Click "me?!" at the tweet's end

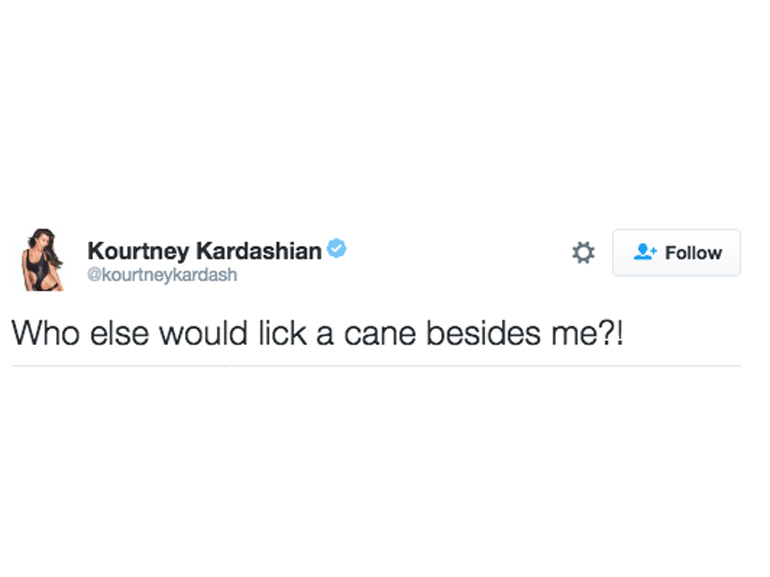(588, 332)
